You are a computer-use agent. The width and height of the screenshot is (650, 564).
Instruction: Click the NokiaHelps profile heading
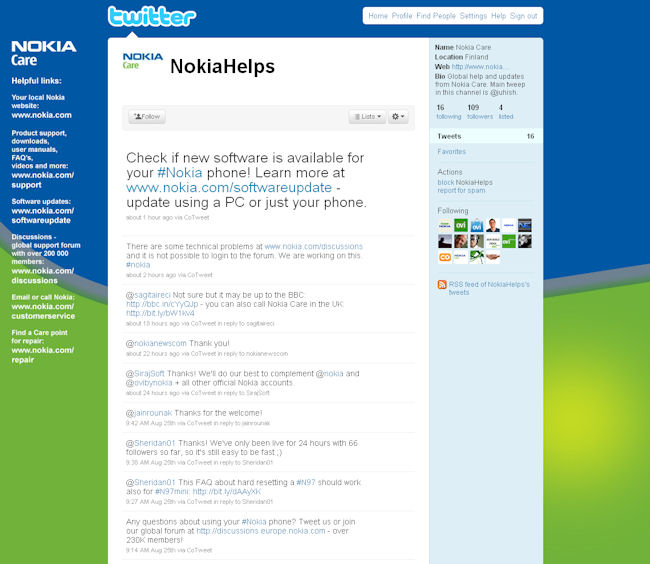click(x=223, y=66)
